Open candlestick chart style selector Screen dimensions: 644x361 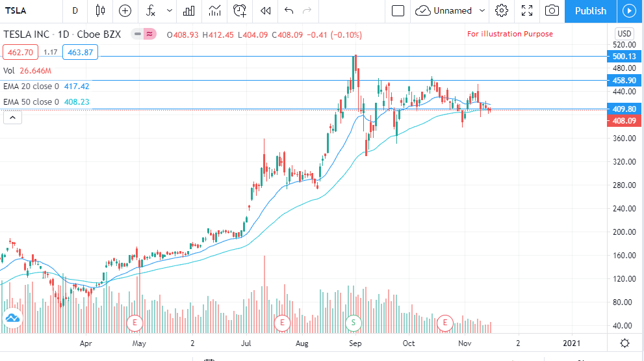point(100,10)
